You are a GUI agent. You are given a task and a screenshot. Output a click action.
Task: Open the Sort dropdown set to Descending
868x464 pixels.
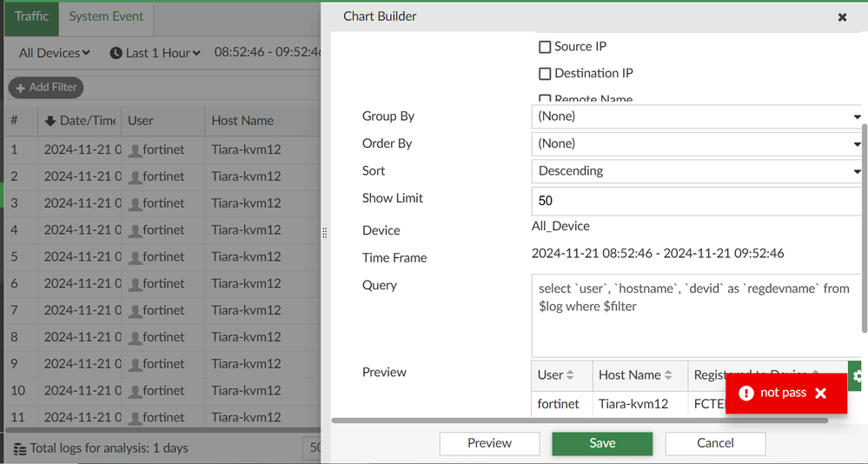click(x=696, y=171)
